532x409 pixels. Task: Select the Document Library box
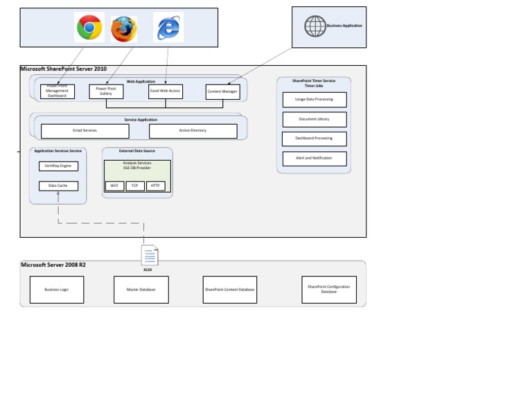[x=314, y=119]
